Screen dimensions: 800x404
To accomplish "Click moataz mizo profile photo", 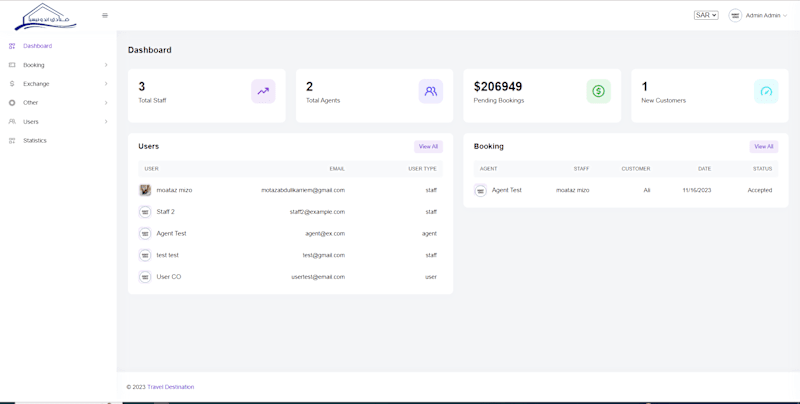I will [x=145, y=190].
